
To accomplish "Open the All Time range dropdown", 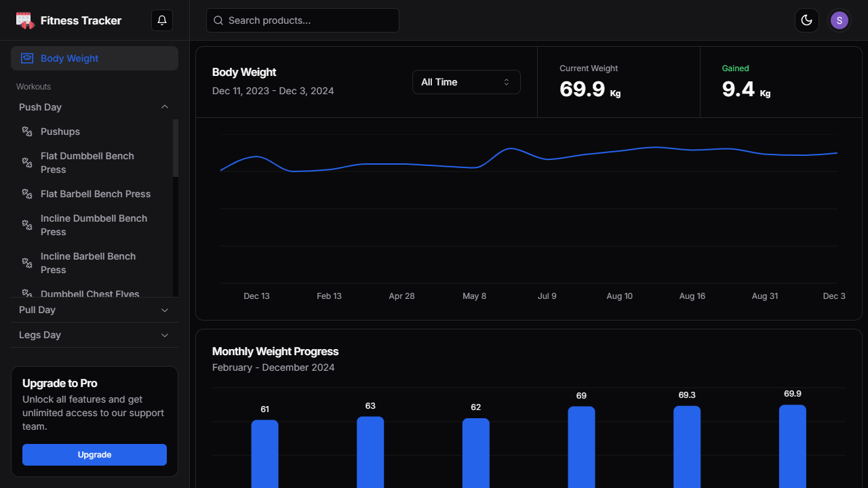I will [x=467, y=82].
